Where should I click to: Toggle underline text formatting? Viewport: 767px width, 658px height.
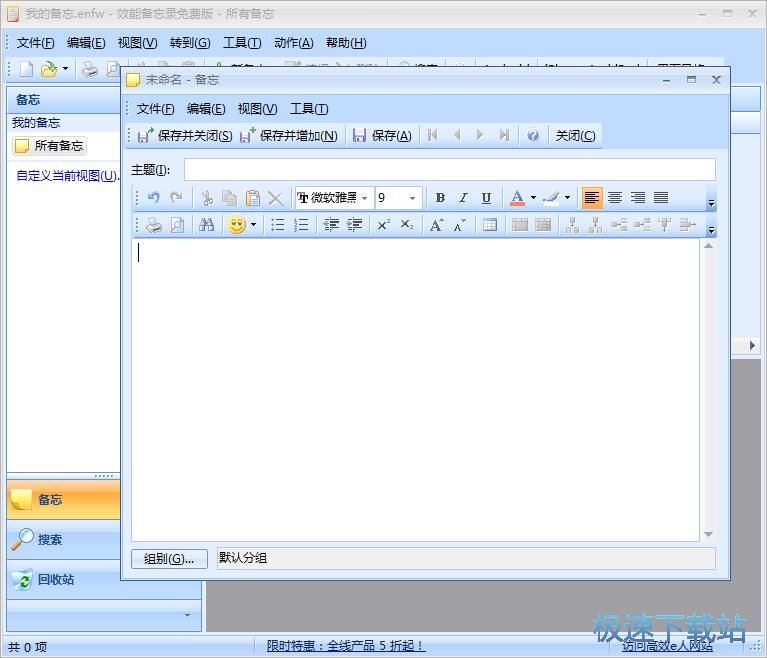(x=486, y=198)
